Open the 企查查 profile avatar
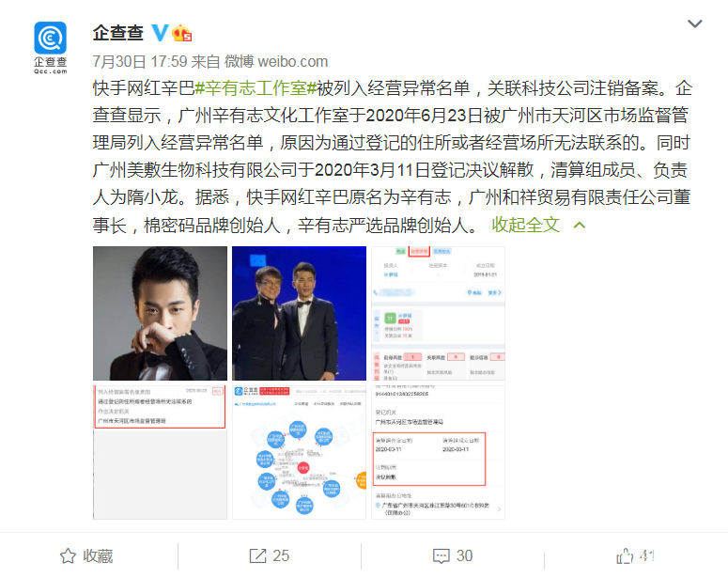 tap(50, 47)
